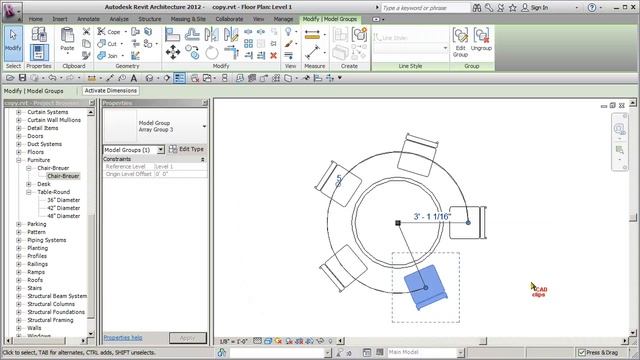The width and height of the screenshot is (640, 360).
Task: Open the Manage ribbon tab
Action: [283, 19]
